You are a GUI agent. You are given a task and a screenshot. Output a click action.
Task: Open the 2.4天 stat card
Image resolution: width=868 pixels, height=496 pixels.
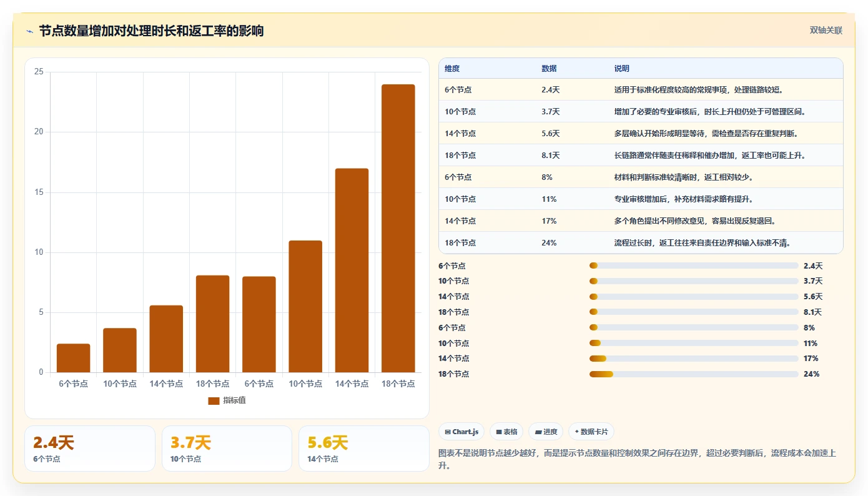tap(90, 449)
